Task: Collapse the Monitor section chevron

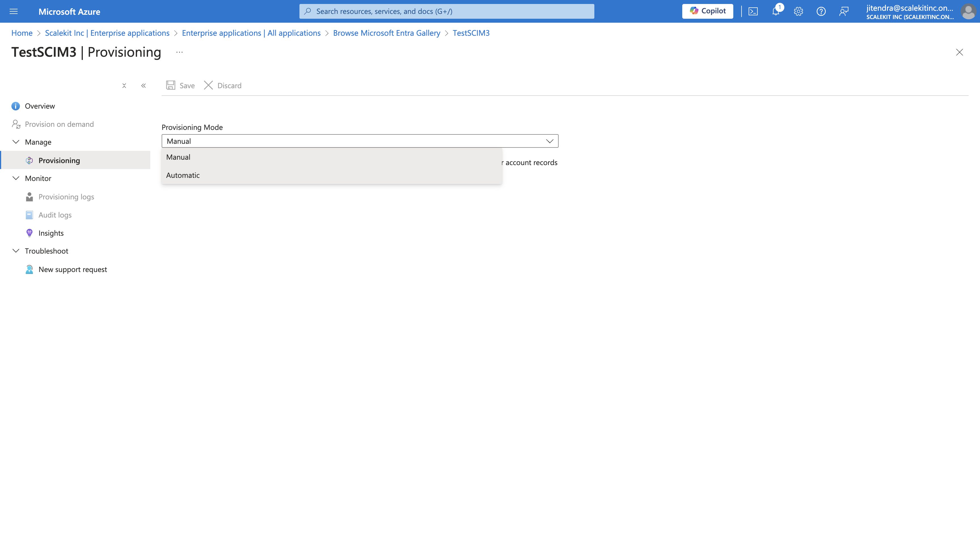Action: 16,178
